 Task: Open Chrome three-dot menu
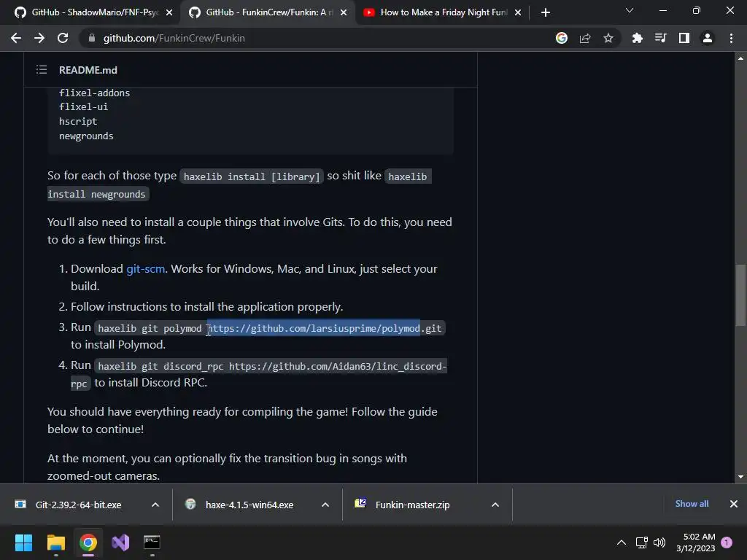coord(731,38)
